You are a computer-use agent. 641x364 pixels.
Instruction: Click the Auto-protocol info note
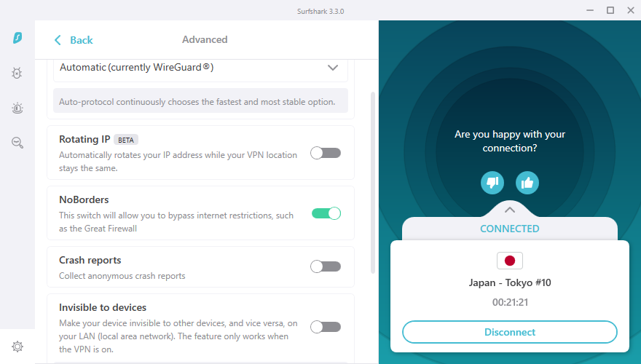click(x=201, y=101)
